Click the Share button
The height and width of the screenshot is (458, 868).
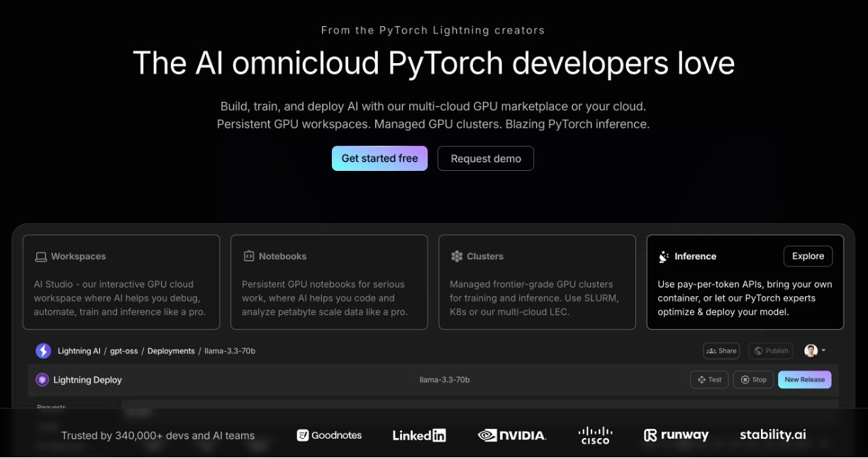[721, 351]
